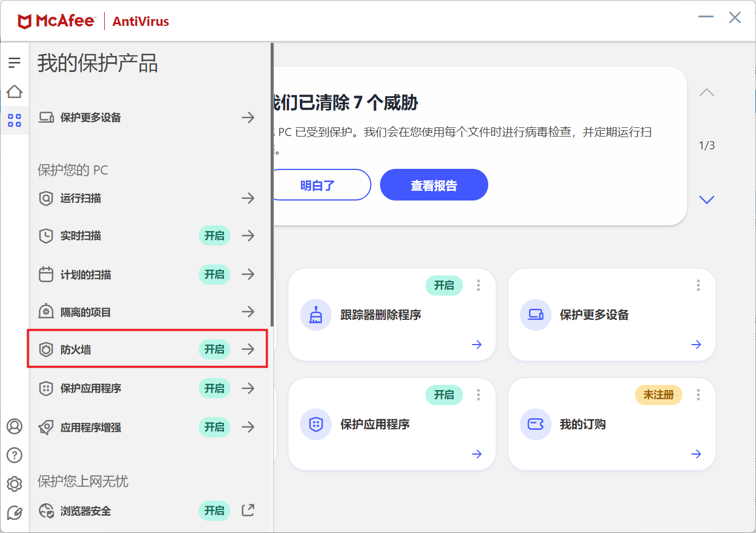The width and height of the screenshot is (756, 533).
Task: Select the My Protection grid icon
Action: pyautogui.click(x=14, y=120)
